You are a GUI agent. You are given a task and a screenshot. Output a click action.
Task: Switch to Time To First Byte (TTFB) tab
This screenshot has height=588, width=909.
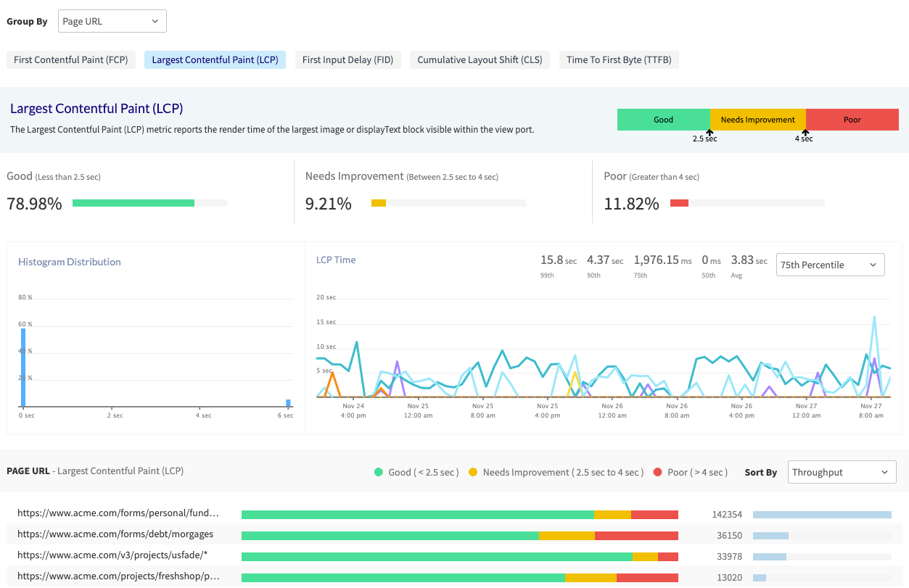(619, 59)
